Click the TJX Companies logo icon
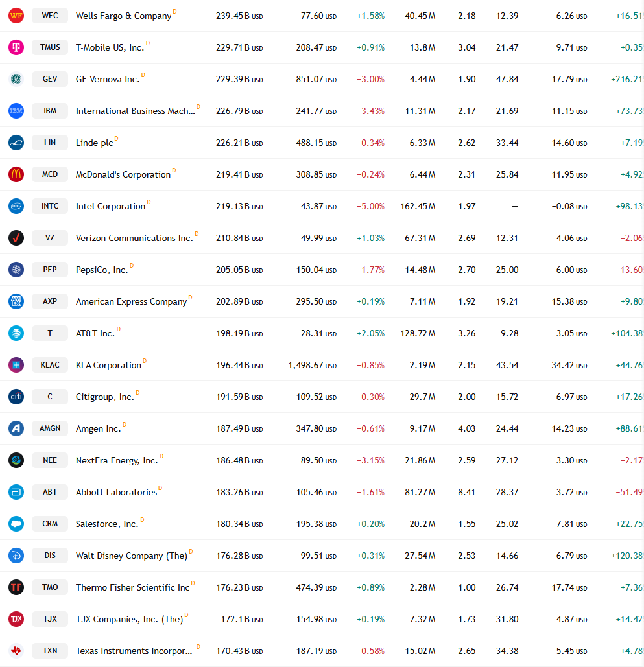 tap(16, 619)
